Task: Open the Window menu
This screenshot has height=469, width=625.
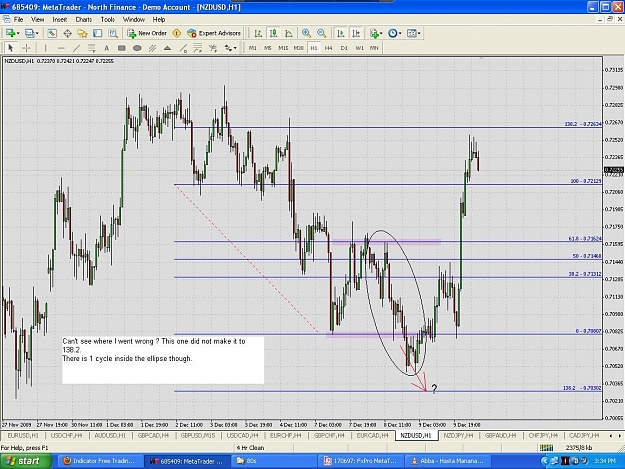Action: pyautogui.click(x=134, y=19)
